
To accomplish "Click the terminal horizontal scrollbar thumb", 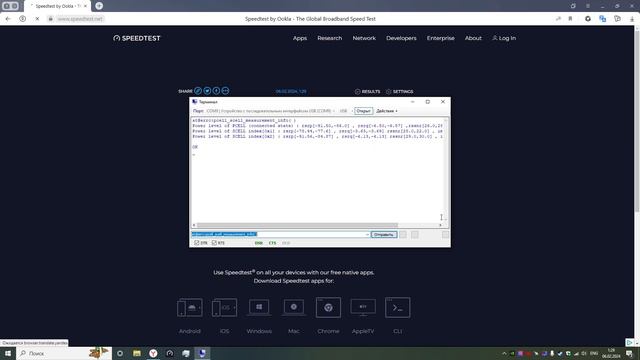I will [297, 225].
